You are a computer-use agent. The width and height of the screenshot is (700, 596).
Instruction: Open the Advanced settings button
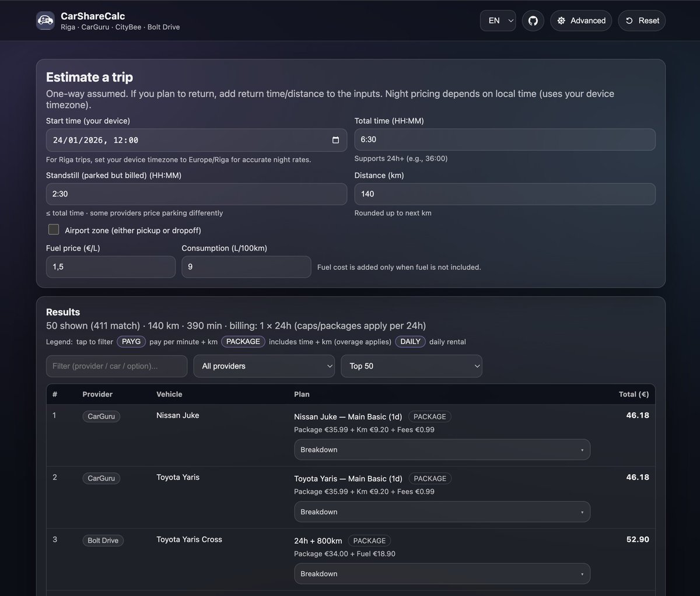581,20
